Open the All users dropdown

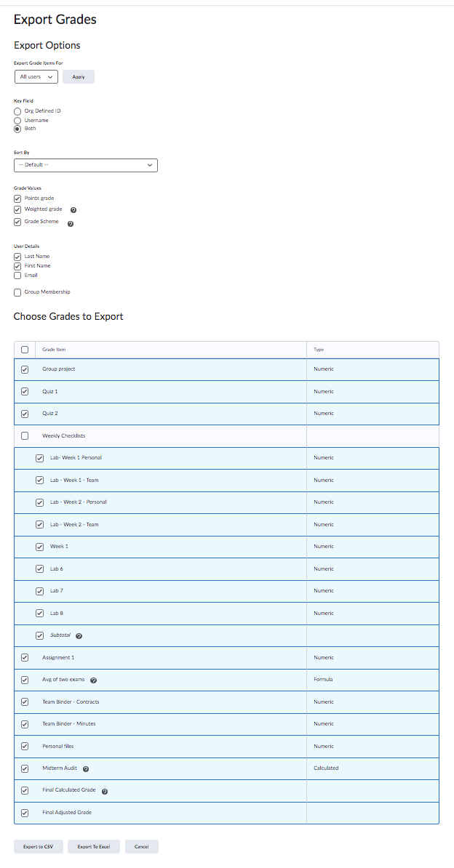point(36,76)
